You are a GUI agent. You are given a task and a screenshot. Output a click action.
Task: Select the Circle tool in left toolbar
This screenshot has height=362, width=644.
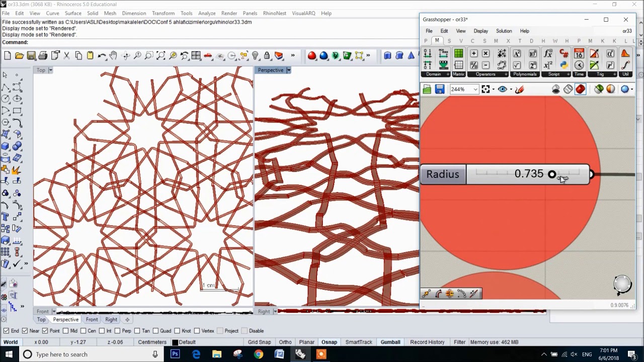(x=5, y=99)
